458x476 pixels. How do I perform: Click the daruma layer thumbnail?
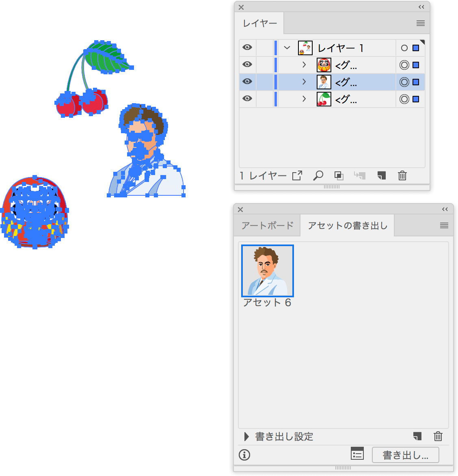[x=324, y=65]
